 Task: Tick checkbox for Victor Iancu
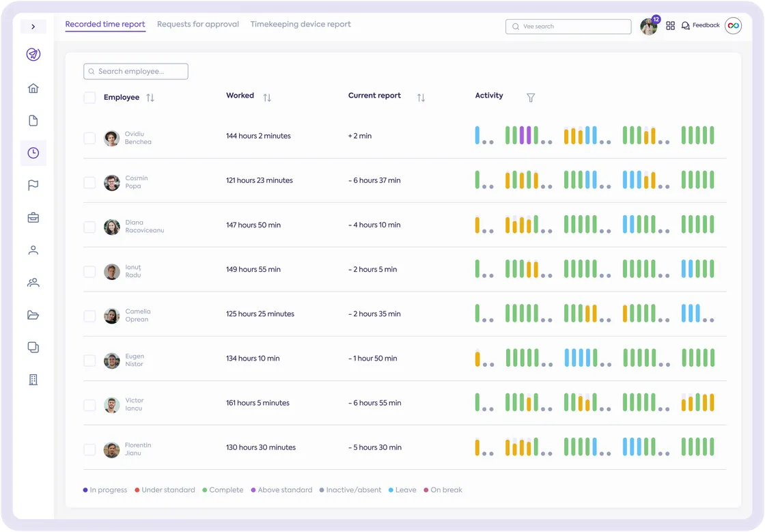point(89,405)
